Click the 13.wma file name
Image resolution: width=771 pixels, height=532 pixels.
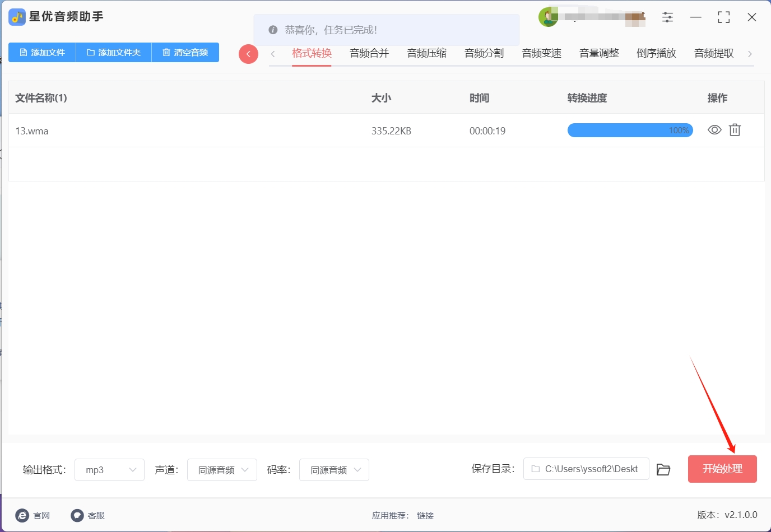click(x=32, y=130)
